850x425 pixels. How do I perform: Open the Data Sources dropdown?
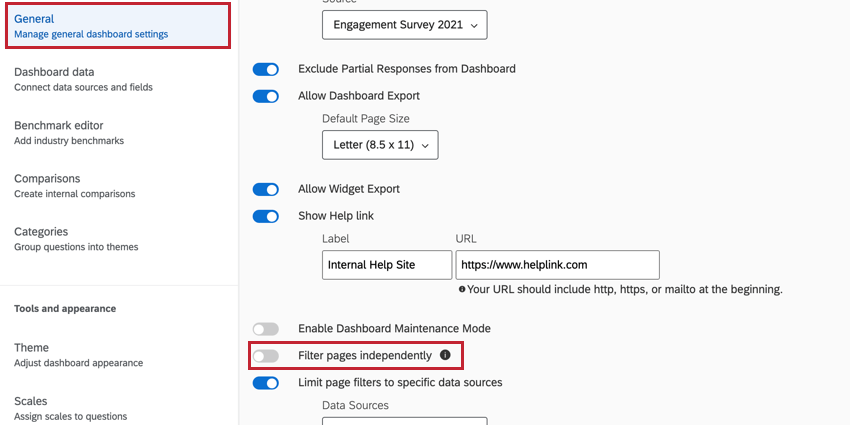(404, 420)
